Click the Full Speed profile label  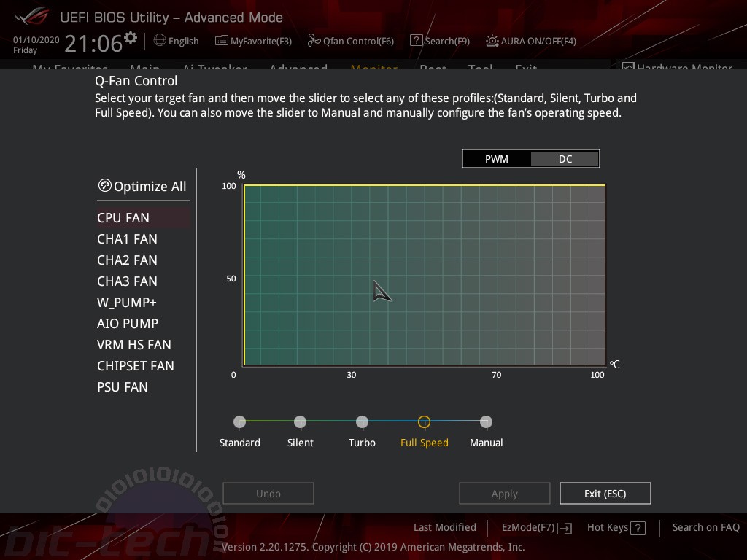[425, 443]
